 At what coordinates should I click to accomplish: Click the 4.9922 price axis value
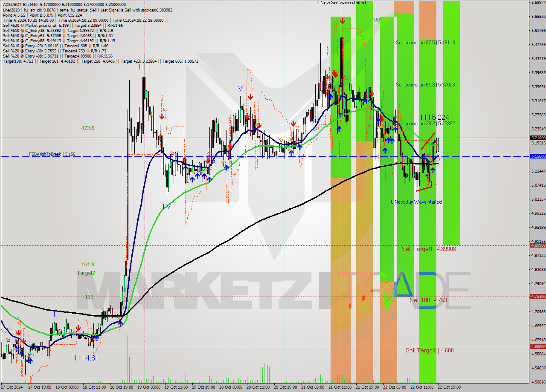[538, 213]
